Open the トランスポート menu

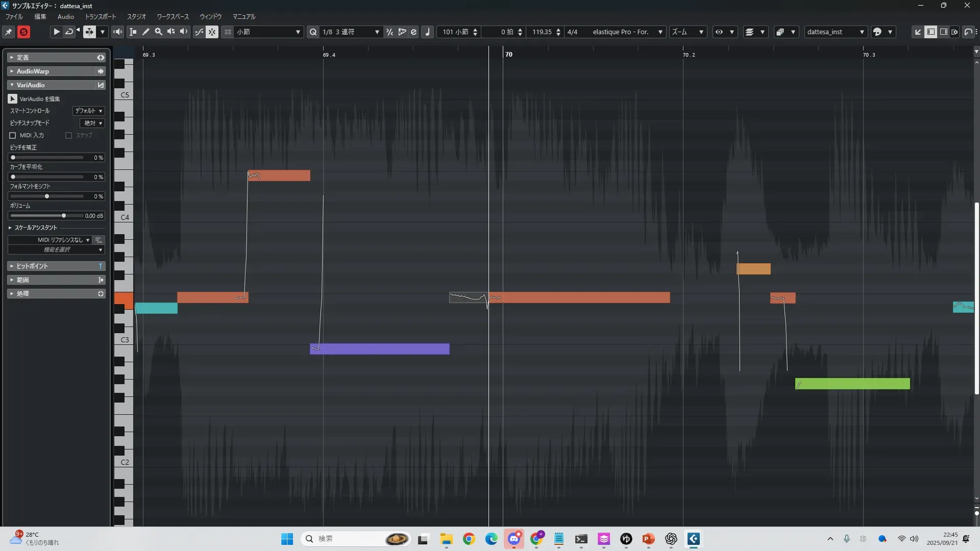click(x=100, y=17)
